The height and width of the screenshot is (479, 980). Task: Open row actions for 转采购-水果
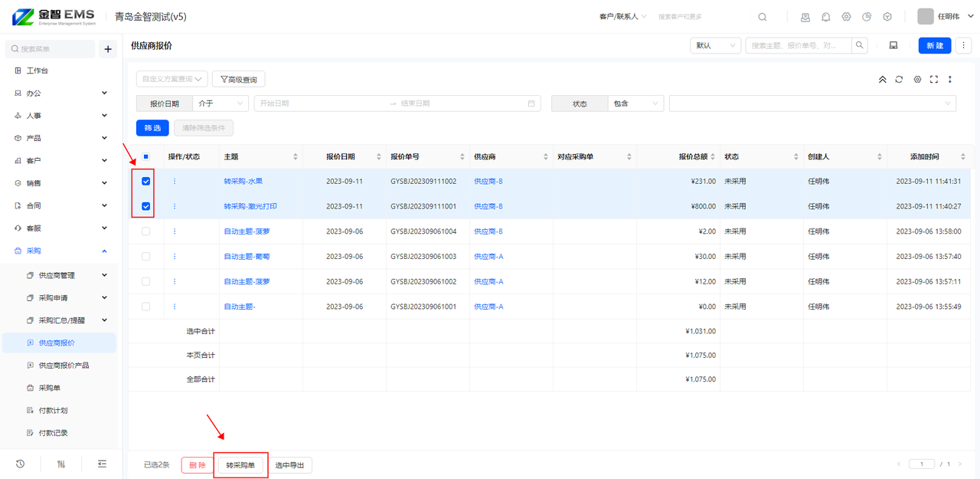click(174, 182)
